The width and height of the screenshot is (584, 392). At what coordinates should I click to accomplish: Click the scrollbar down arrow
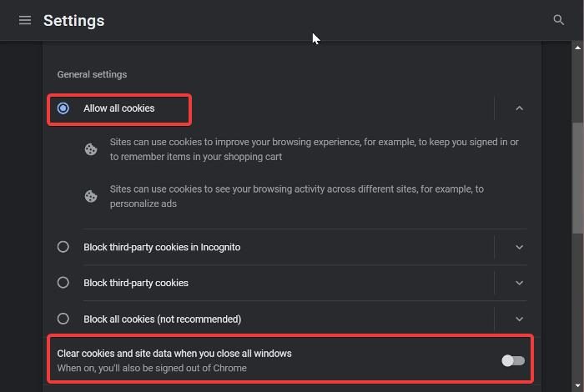[x=577, y=385]
